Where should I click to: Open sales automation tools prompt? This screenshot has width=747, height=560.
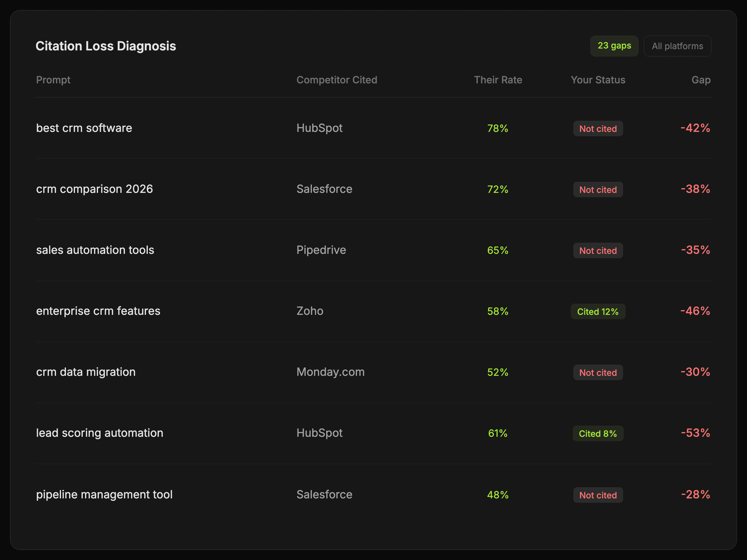pos(95,250)
